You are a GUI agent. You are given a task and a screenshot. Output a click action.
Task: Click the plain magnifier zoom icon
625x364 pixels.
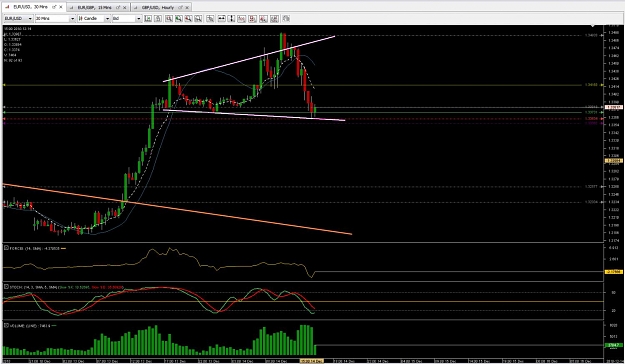(169, 18)
